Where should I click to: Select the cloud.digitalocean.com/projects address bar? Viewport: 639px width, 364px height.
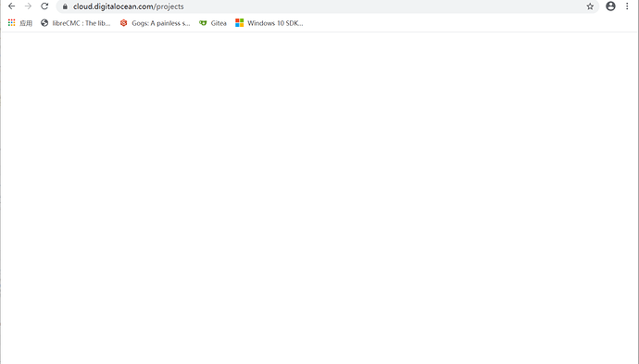click(327, 6)
